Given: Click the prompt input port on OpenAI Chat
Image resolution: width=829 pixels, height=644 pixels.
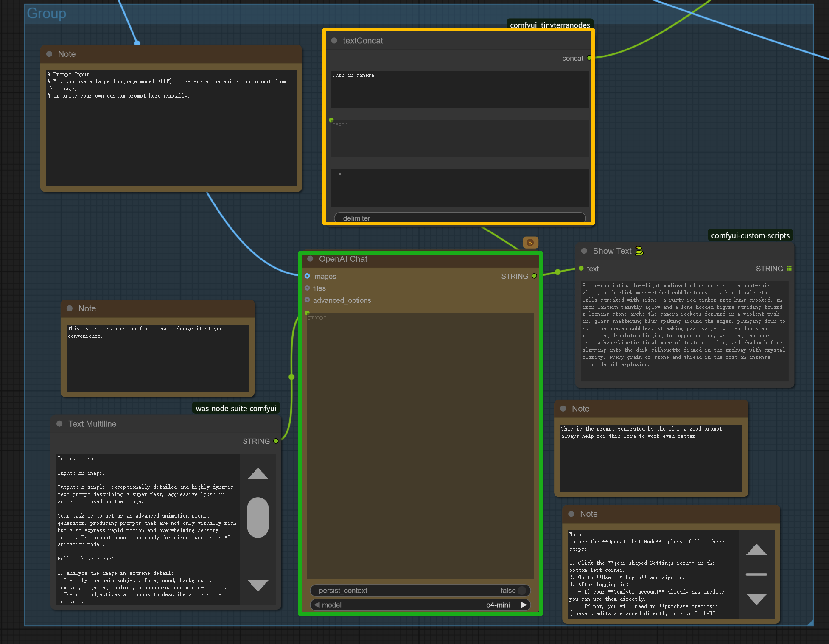Looking at the screenshot, I should click(307, 313).
